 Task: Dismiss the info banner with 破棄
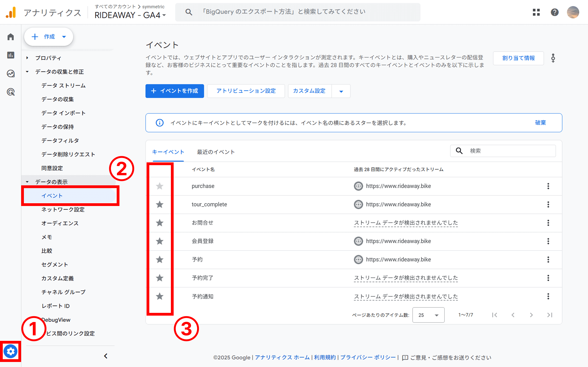click(540, 123)
